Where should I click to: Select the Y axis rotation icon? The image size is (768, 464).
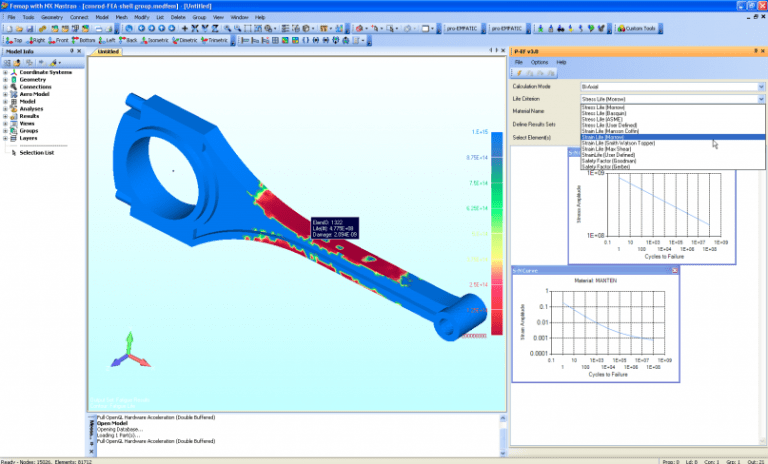(205, 28)
